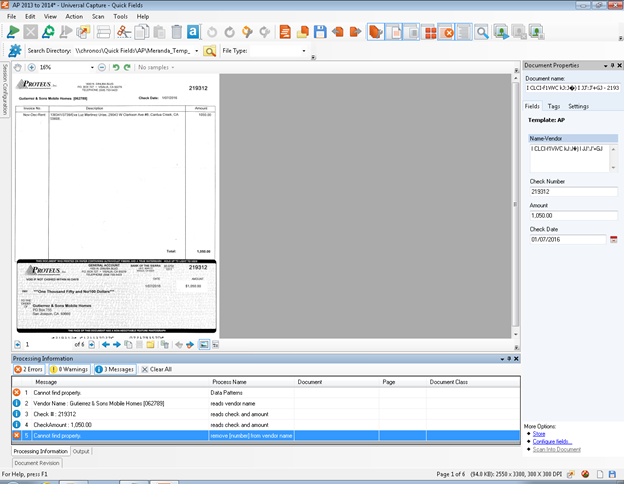This screenshot has height=484, width=624.
Task: Click the Check Number field
Action: point(573,192)
